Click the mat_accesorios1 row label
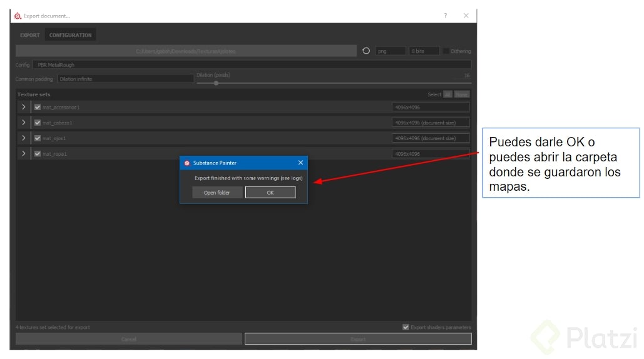The image size is (644, 359). click(x=61, y=107)
